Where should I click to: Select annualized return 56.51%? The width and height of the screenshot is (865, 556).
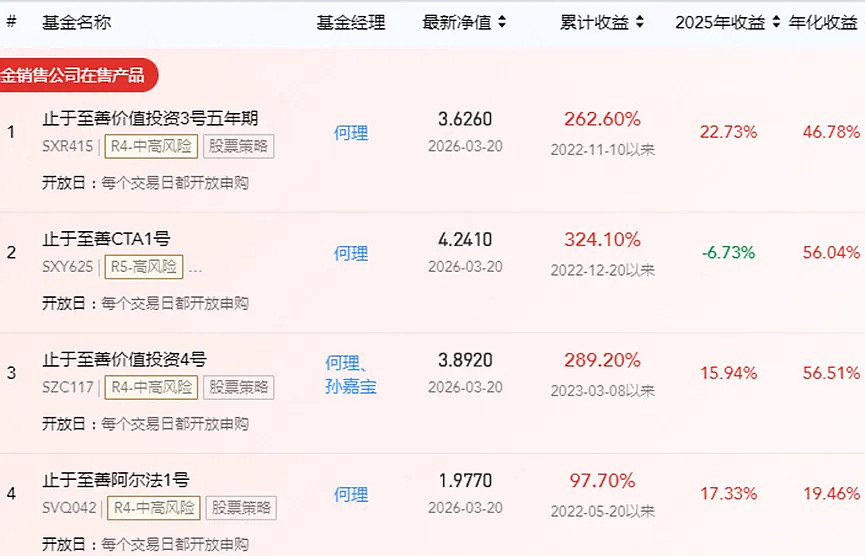[831, 373]
